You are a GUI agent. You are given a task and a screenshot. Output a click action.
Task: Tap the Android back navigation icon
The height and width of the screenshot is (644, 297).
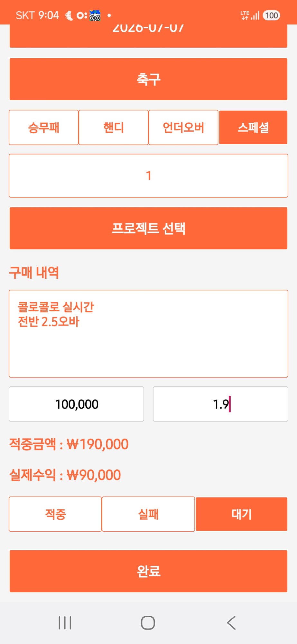(231, 623)
